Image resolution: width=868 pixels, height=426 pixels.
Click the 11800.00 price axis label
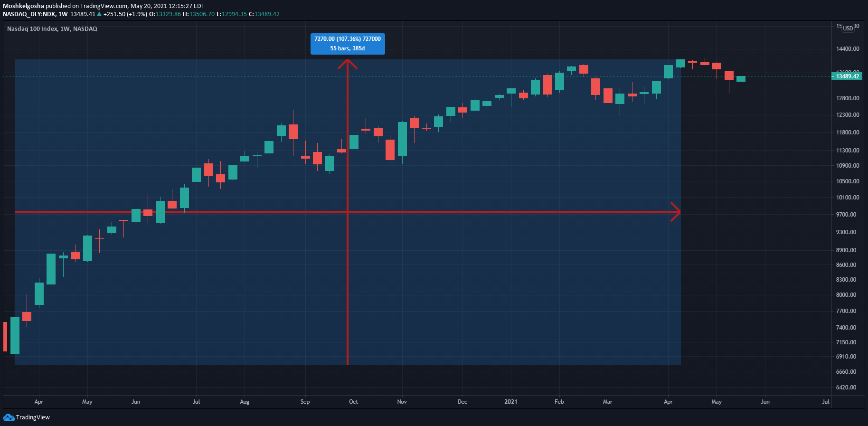tap(848, 133)
